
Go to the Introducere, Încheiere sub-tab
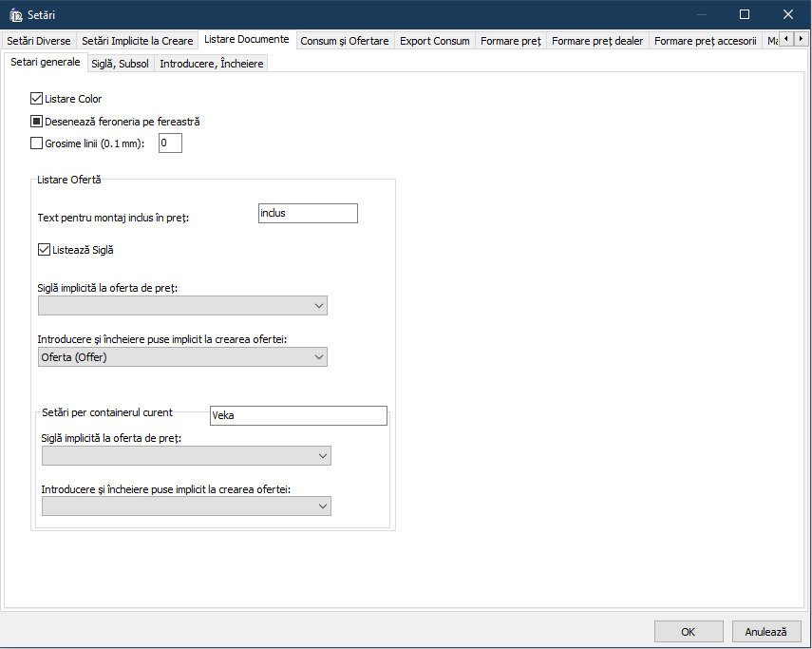(x=211, y=64)
